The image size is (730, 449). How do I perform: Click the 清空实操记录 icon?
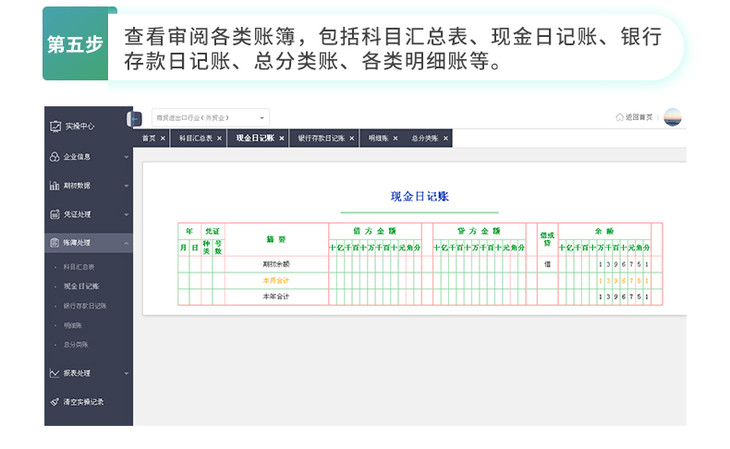55,402
